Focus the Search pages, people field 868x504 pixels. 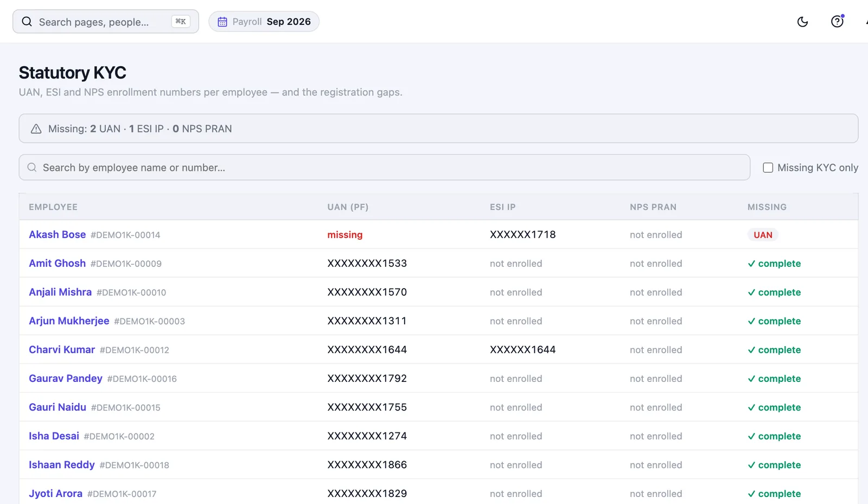tap(106, 22)
